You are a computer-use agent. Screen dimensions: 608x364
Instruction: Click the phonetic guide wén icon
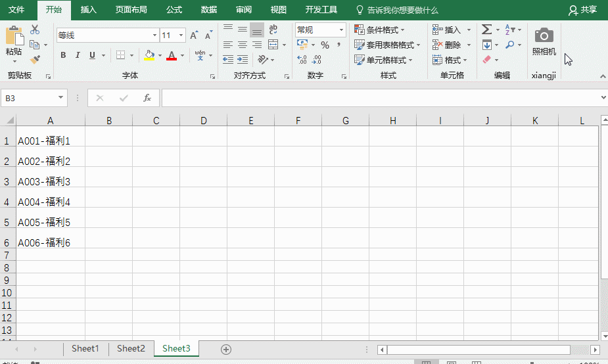(x=200, y=55)
